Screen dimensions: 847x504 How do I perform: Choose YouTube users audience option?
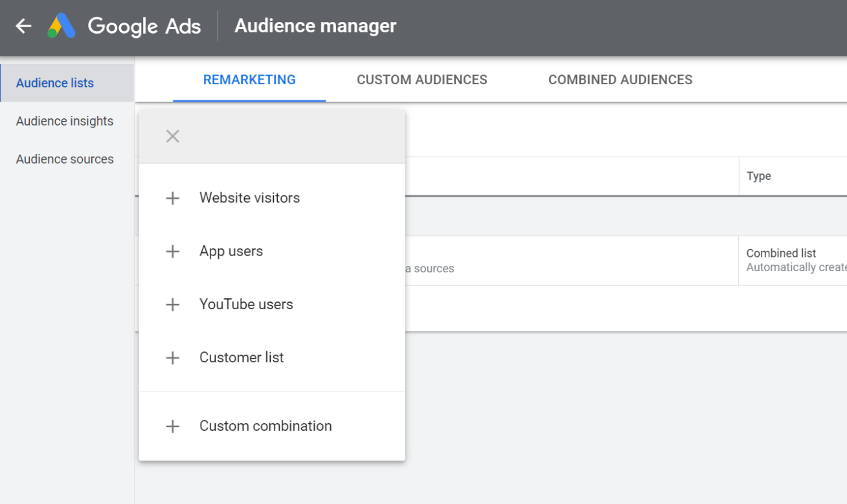point(272,304)
